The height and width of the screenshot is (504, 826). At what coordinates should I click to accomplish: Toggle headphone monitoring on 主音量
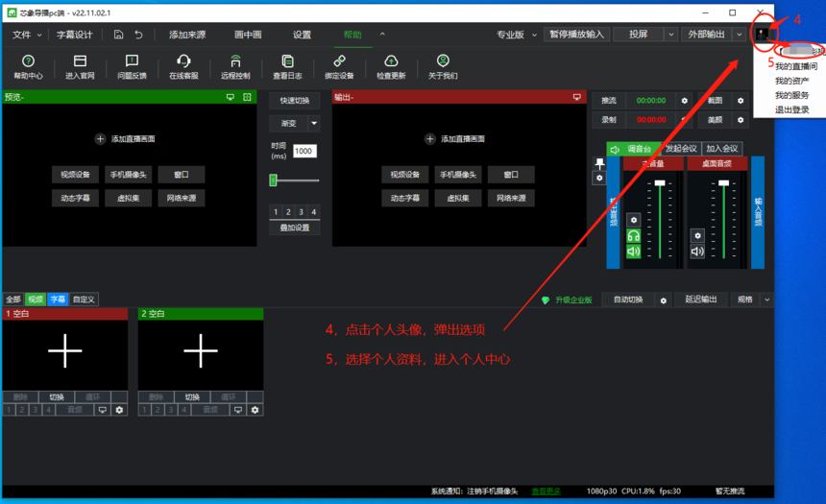[x=634, y=235]
